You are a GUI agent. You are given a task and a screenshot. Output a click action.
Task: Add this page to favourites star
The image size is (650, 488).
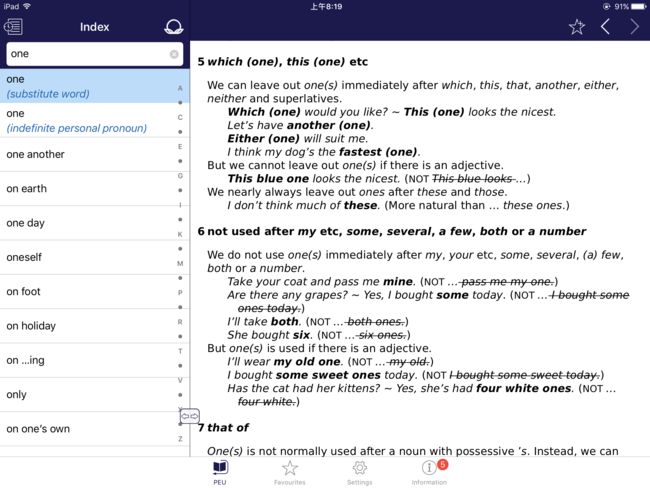(577, 27)
